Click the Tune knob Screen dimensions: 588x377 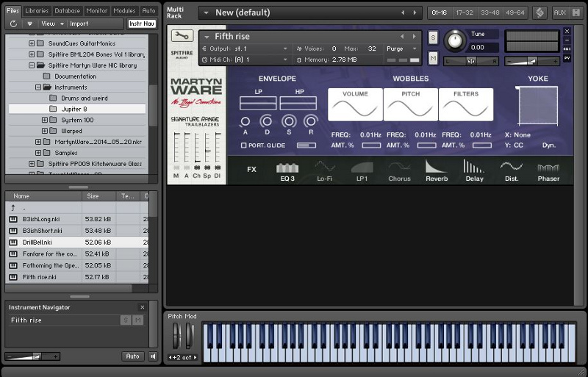pos(455,40)
